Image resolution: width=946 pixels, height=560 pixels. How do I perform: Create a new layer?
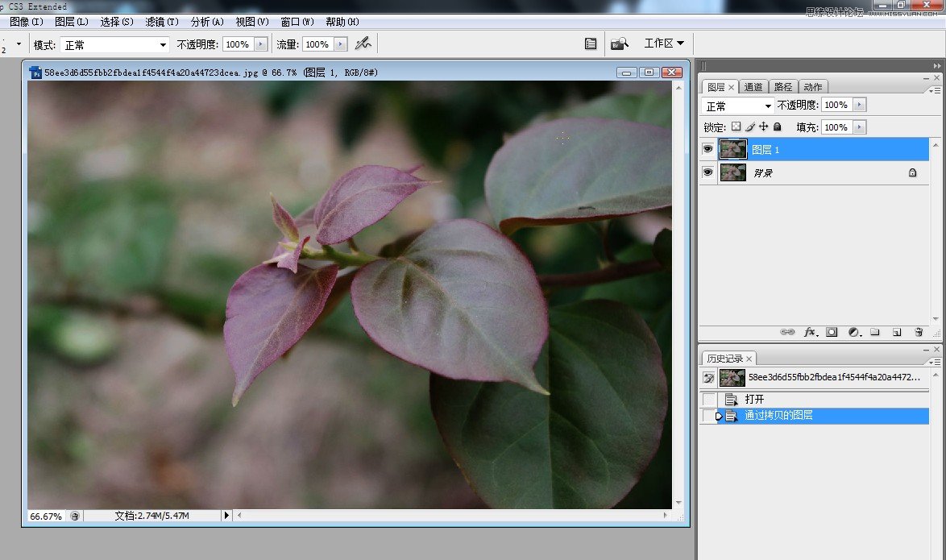tap(897, 332)
